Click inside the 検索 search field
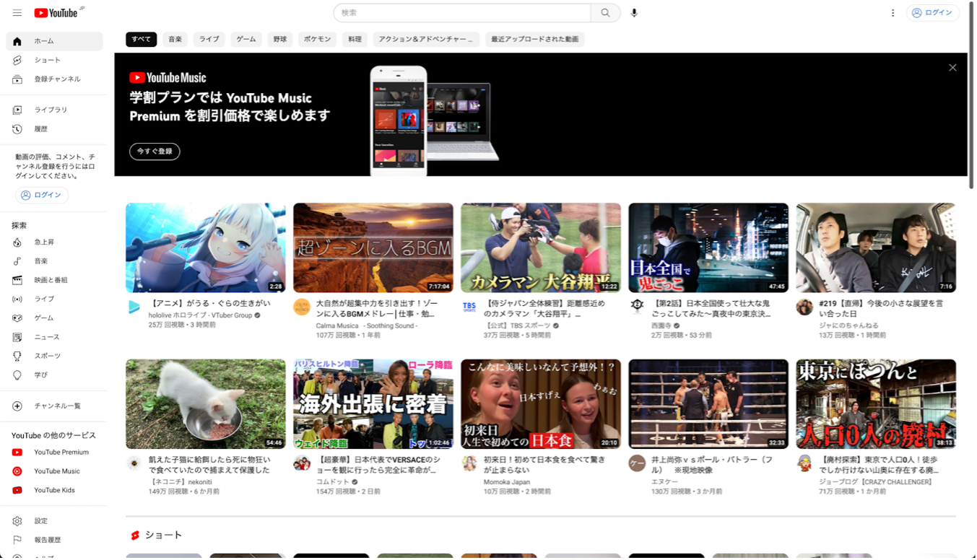 pyautogui.click(x=462, y=13)
